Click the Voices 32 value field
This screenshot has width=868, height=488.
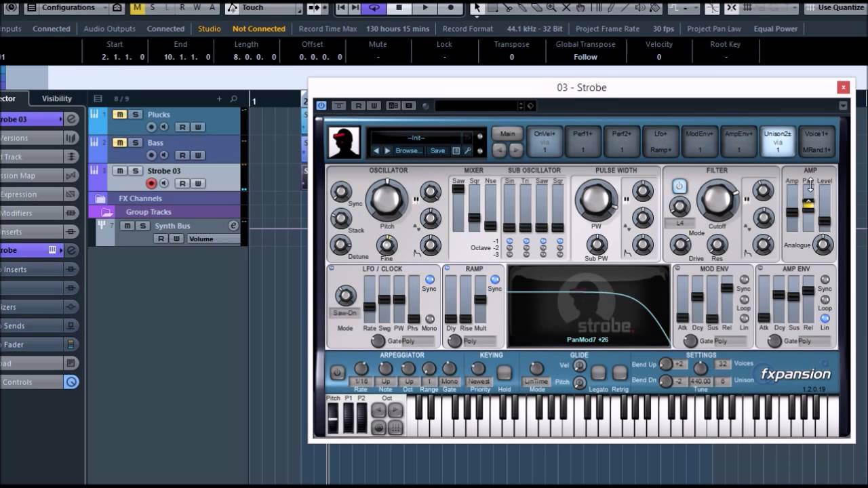click(723, 364)
